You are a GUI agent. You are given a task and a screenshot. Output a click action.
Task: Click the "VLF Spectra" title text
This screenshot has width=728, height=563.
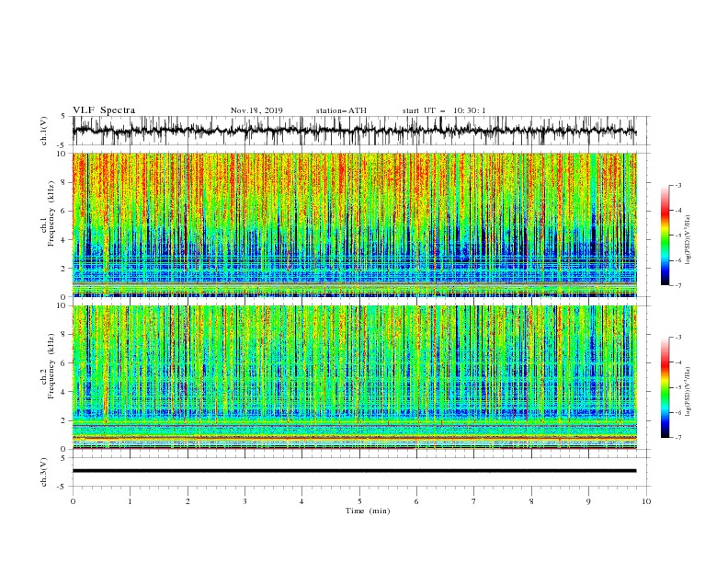pos(104,110)
